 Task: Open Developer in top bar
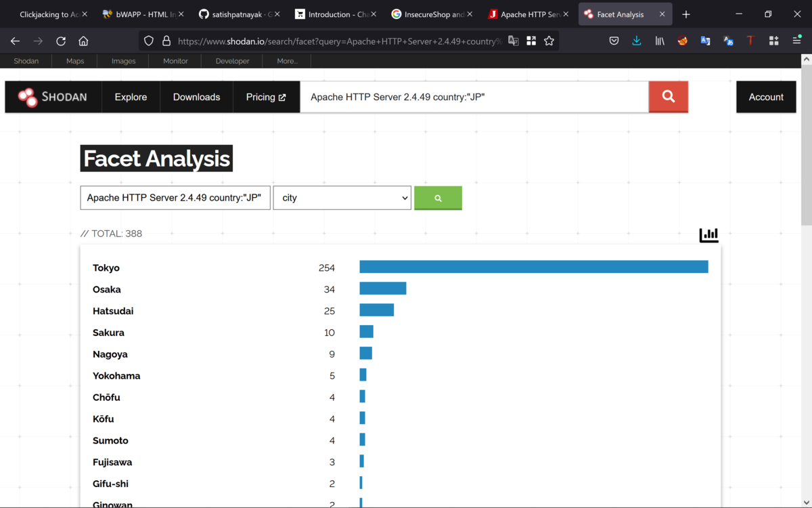[232, 61]
